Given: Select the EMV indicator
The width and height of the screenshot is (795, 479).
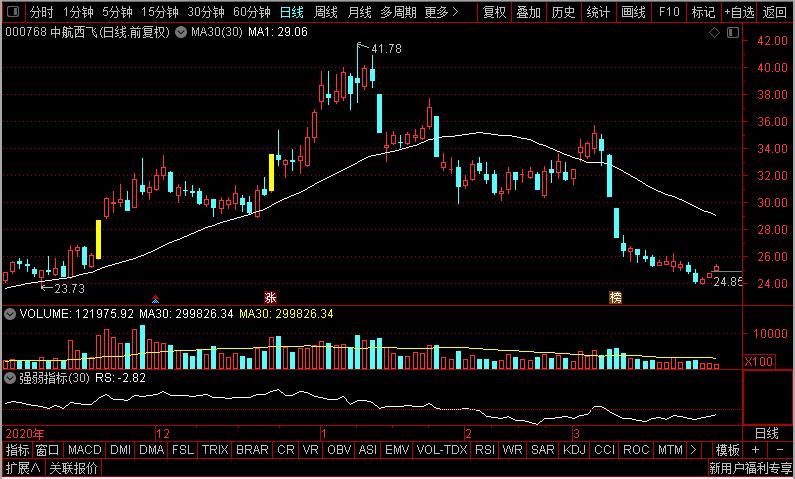Looking at the screenshot, I should (397, 450).
